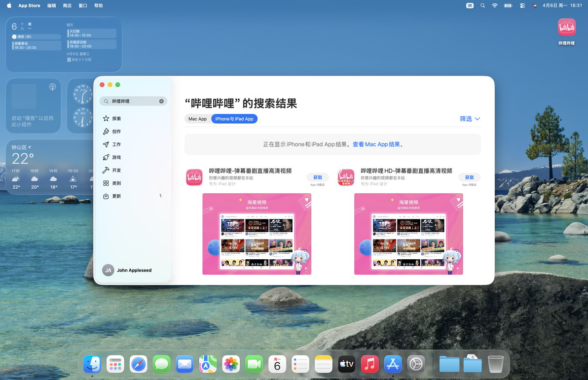Click the Spotlight search icon in menu bar
This screenshot has width=588, height=380.
point(482,5)
